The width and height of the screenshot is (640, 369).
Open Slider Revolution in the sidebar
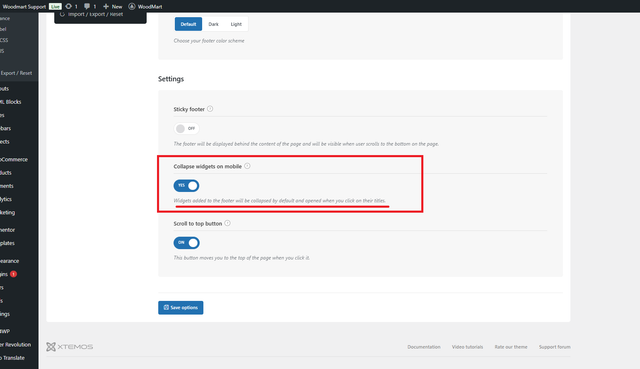coord(16,345)
